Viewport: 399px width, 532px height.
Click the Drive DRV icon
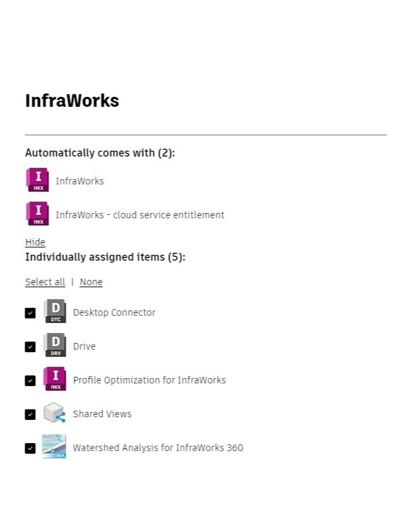click(x=54, y=346)
